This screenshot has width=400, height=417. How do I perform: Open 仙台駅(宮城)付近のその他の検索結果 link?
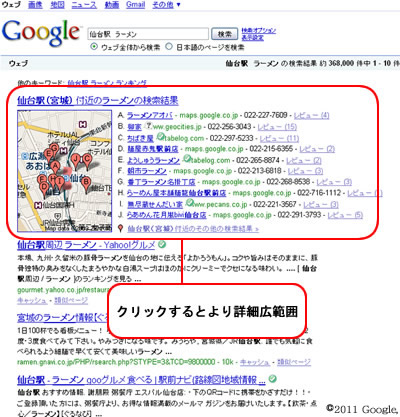(x=193, y=229)
